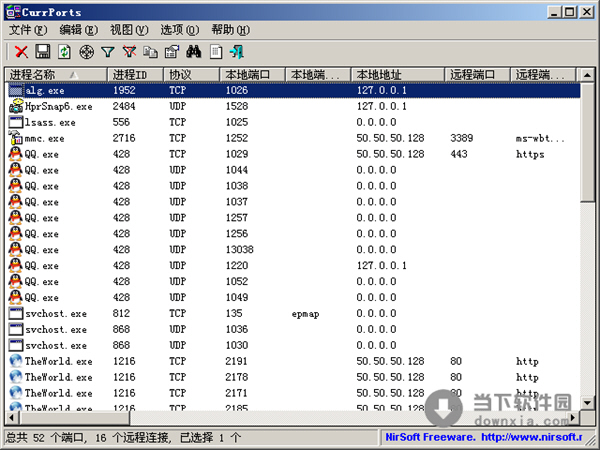Screen dimensions: 600x450
Task: Click the red X close connections icon
Action: click(x=21, y=52)
